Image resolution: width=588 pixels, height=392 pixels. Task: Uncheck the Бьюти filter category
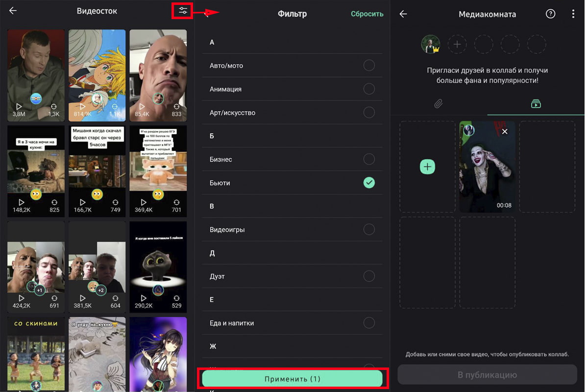click(x=369, y=183)
